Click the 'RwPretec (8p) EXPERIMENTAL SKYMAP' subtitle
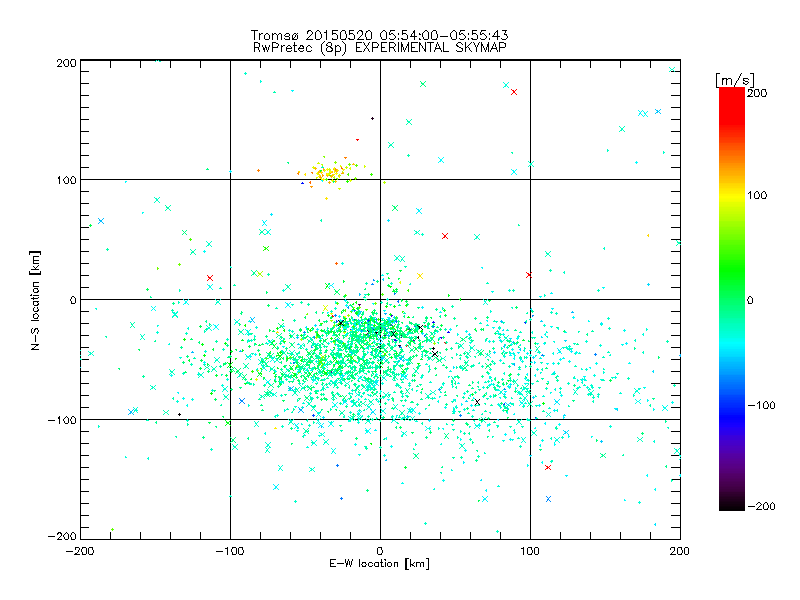800x600 pixels. click(380, 48)
